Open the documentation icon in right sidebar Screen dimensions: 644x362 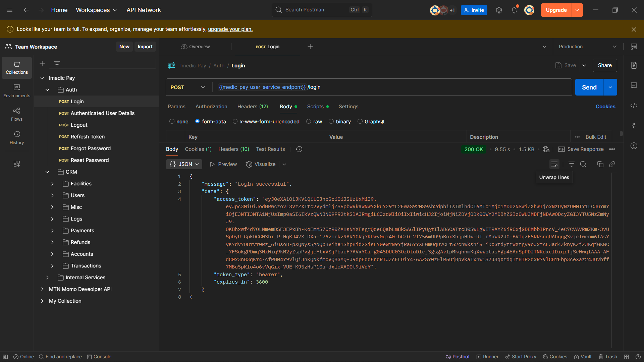(x=634, y=65)
